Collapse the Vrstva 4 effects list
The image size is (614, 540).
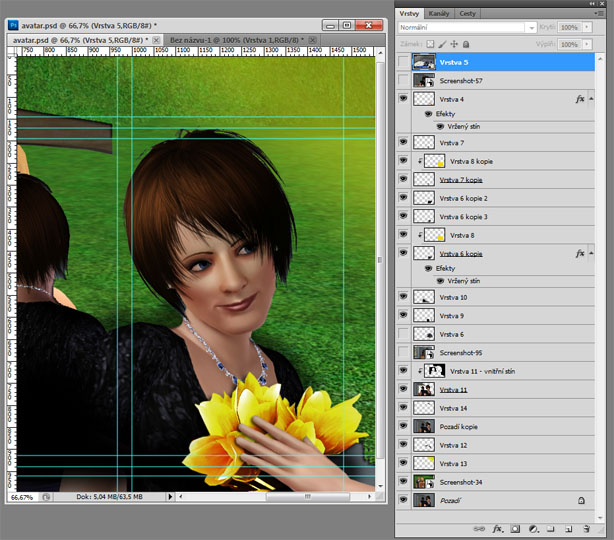click(593, 99)
